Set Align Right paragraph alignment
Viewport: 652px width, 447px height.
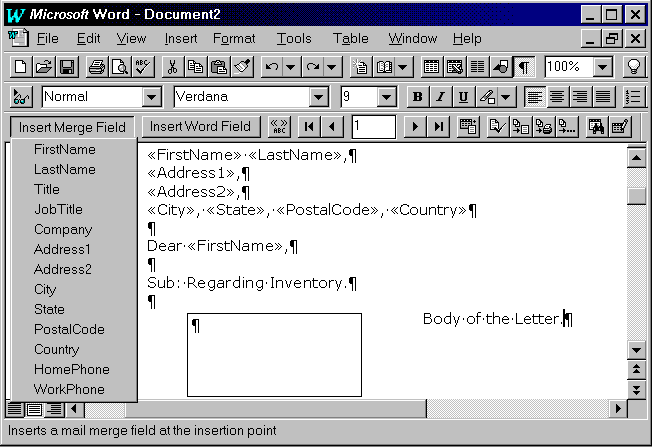tap(580, 96)
